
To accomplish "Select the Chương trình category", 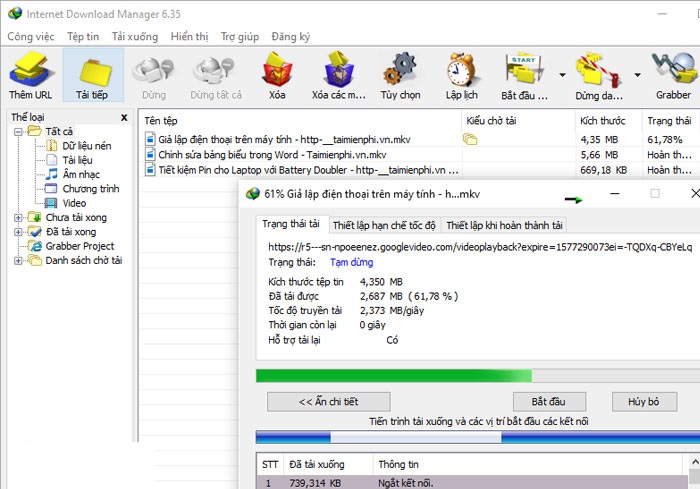I will pos(83,188).
